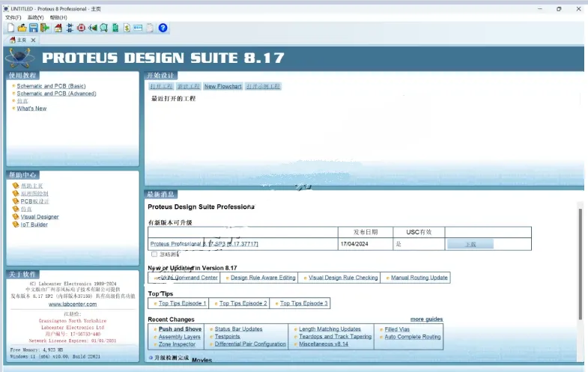Open Miscellaneous v8.14 link
The image size is (588, 372).
point(324,344)
